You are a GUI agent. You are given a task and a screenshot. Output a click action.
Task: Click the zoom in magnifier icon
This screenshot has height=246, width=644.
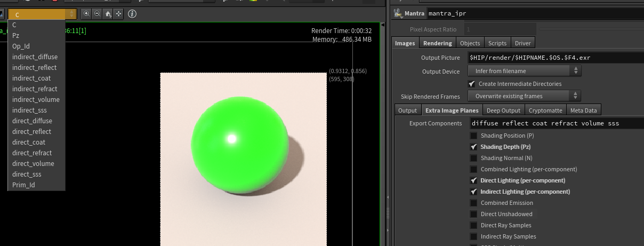(x=86, y=14)
